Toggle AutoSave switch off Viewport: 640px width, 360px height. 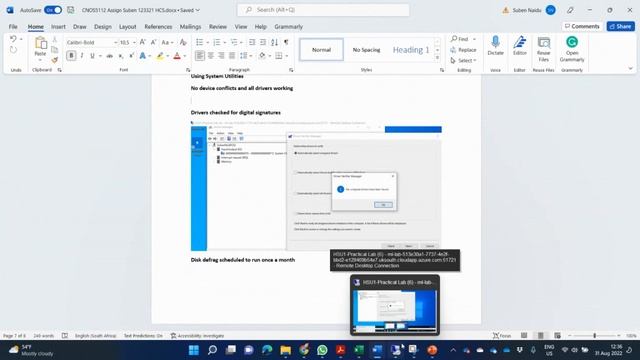coord(53,10)
